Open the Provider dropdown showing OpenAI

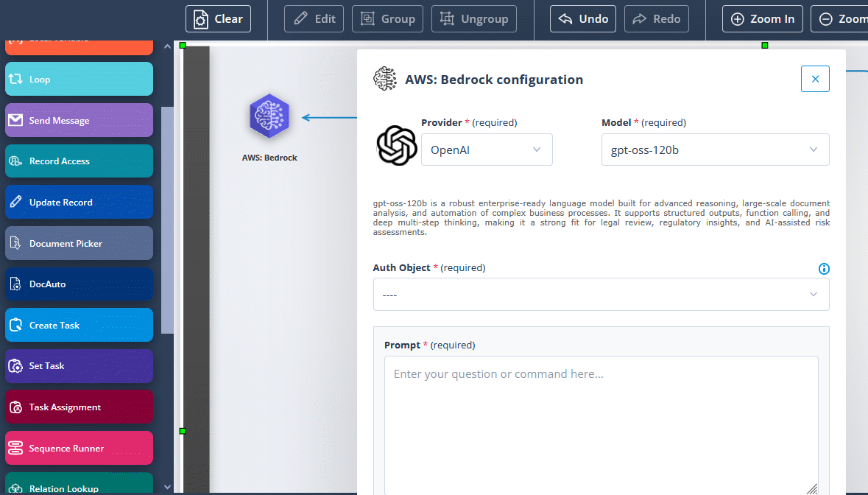click(x=487, y=150)
